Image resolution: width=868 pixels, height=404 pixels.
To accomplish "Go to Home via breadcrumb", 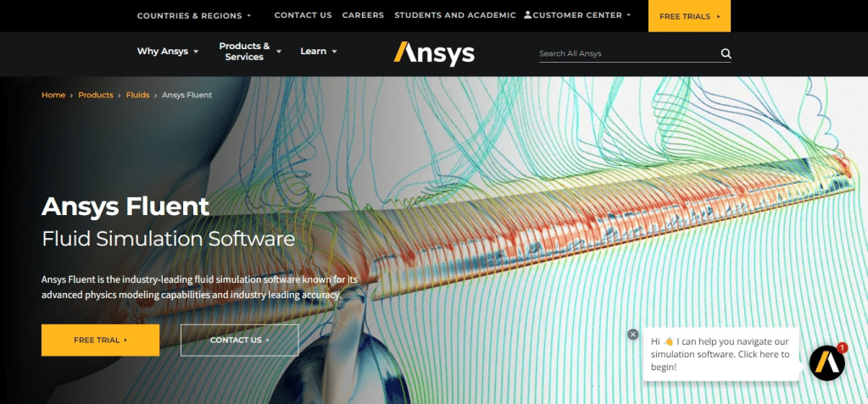I will click(x=53, y=95).
